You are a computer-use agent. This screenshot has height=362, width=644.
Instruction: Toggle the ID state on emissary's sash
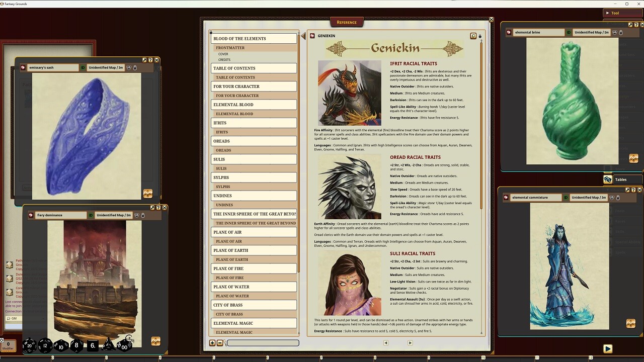coord(83,67)
